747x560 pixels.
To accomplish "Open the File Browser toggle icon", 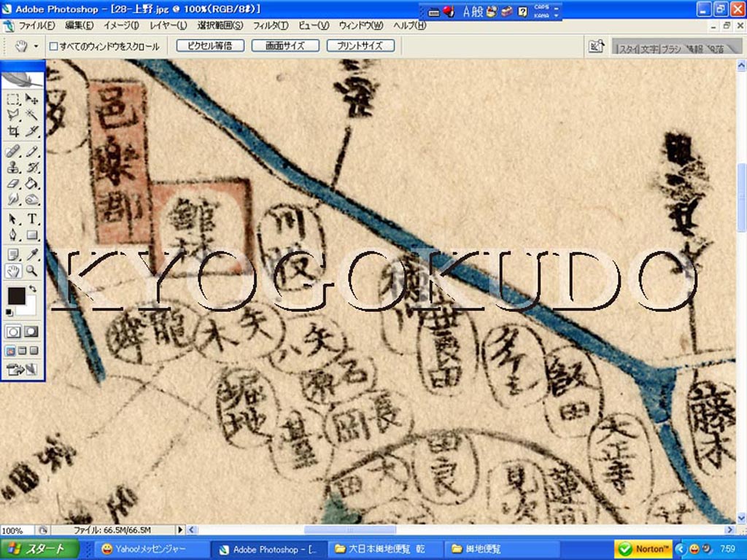I will coord(596,46).
